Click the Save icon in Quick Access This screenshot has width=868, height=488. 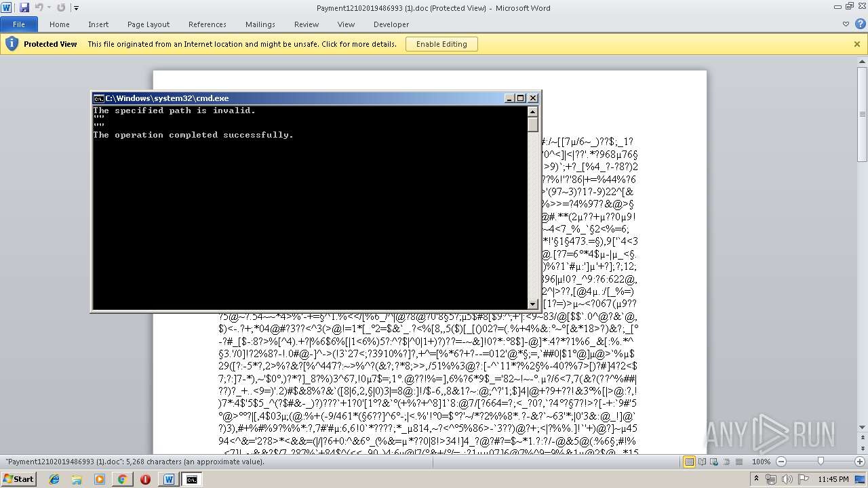pyautogui.click(x=24, y=7)
